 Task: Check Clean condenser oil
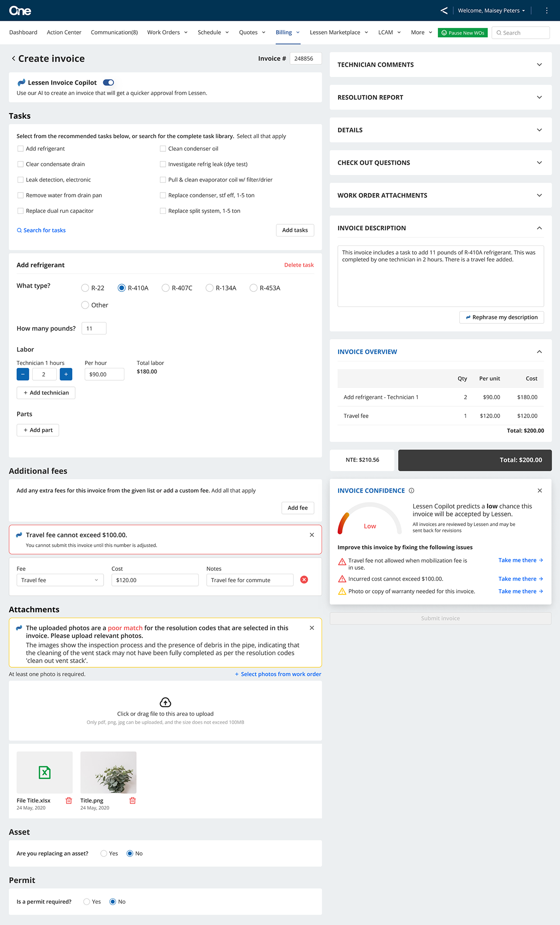coord(163,148)
